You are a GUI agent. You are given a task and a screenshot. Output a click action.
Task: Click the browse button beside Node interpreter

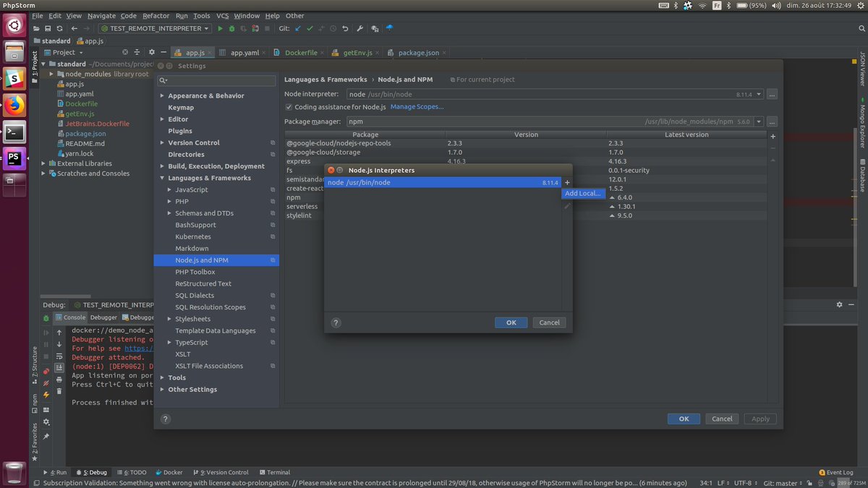[772, 94]
